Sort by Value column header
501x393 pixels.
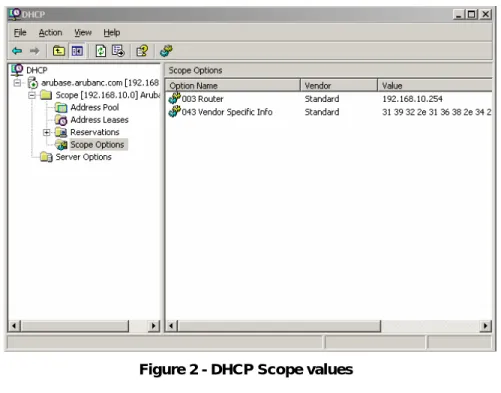(435, 86)
